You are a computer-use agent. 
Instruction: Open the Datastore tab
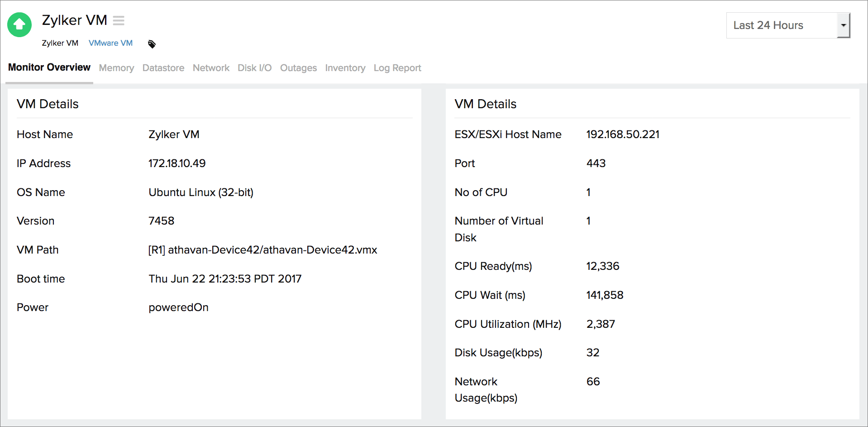pyautogui.click(x=163, y=68)
